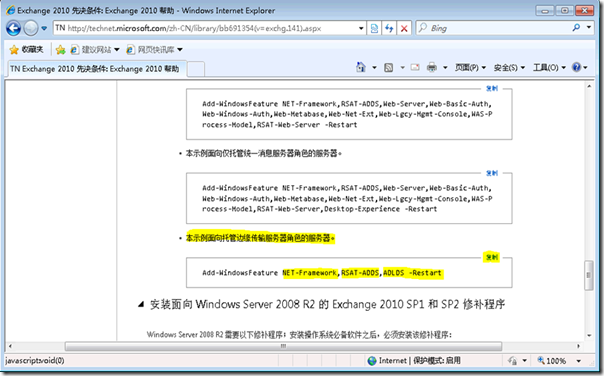Screen dimensions: 604x376
Task: Open the 建议网站 favorites link
Action: coord(95,49)
